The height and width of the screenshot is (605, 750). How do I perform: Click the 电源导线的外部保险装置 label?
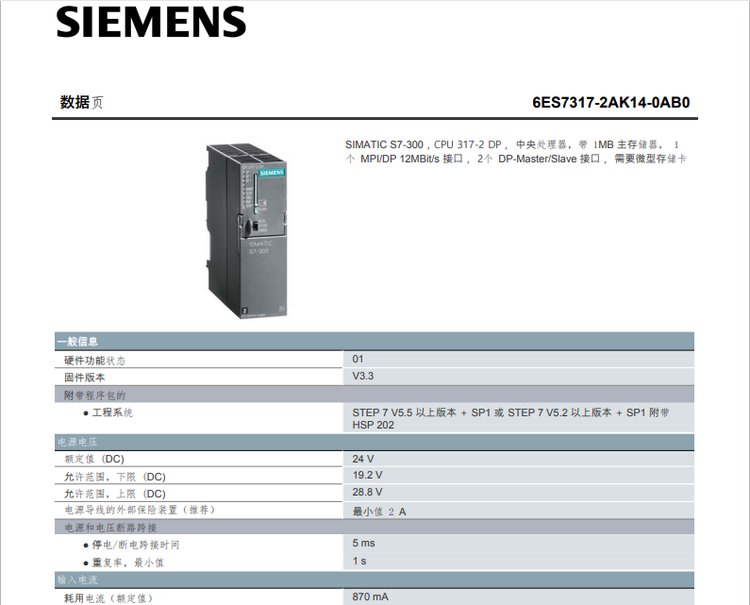click(140, 510)
